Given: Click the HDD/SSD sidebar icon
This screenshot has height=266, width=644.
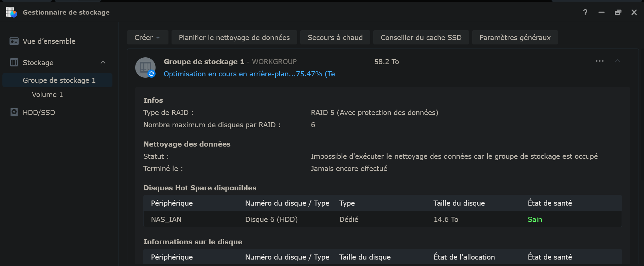Looking at the screenshot, I should [x=14, y=112].
